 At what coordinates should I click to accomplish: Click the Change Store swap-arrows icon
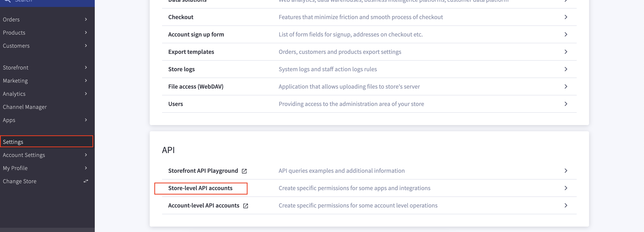coord(86,181)
